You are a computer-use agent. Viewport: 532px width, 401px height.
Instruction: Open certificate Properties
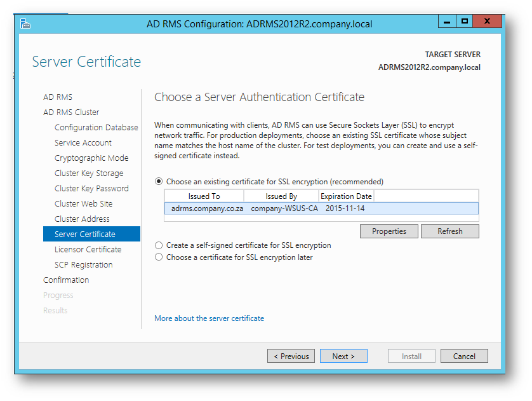click(389, 231)
